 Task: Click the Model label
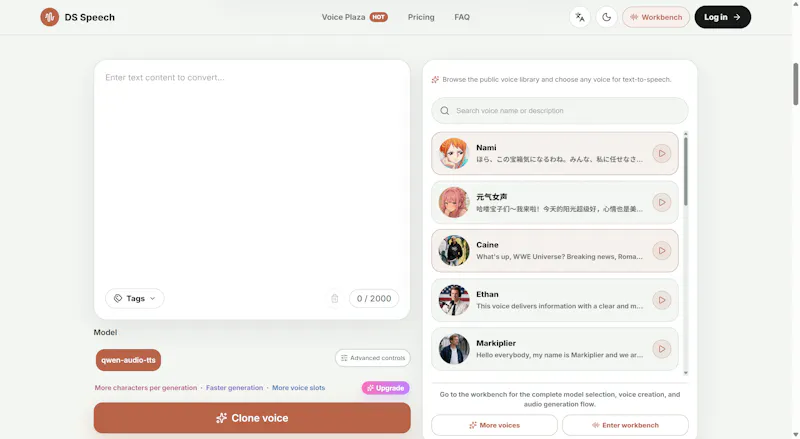[105, 332]
